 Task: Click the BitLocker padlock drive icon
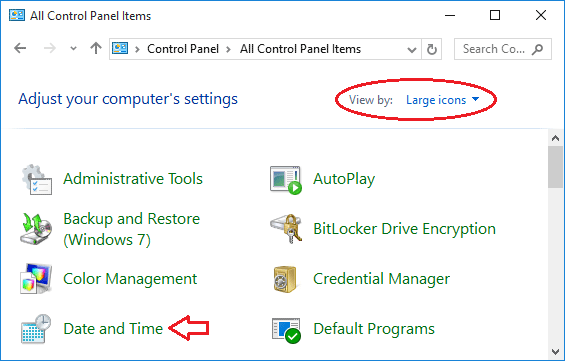point(286,229)
